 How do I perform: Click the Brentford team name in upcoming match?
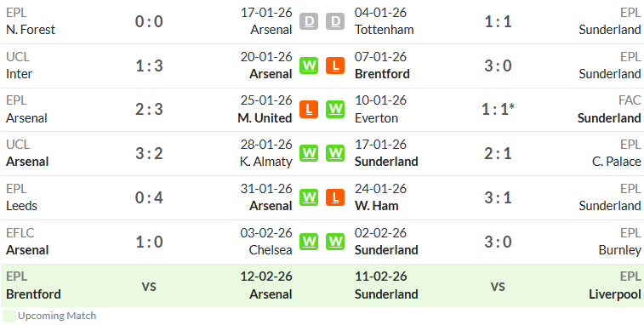tap(33, 294)
